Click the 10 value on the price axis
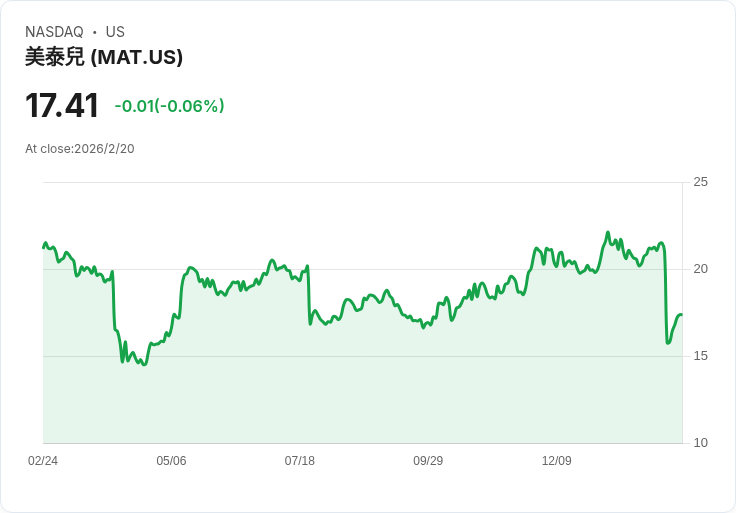Viewport: 736px width, 513px height. 700,443
